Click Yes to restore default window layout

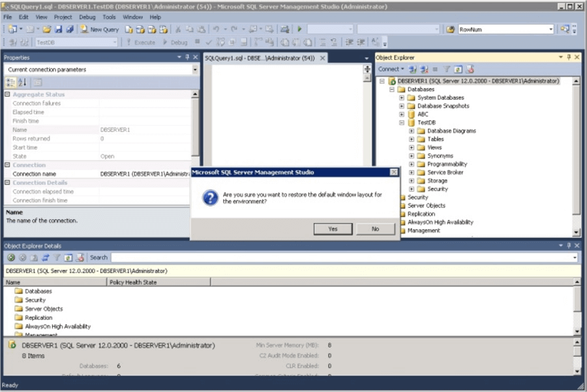click(333, 229)
